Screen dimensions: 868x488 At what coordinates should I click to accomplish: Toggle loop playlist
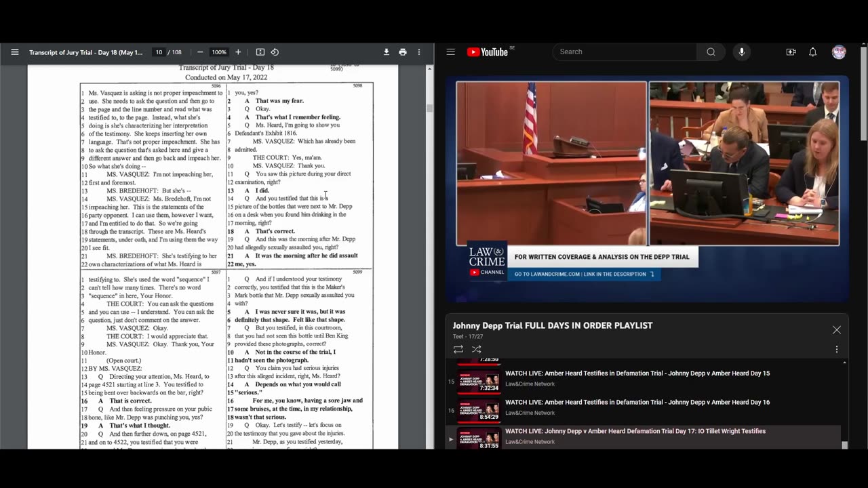coord(458,350)
